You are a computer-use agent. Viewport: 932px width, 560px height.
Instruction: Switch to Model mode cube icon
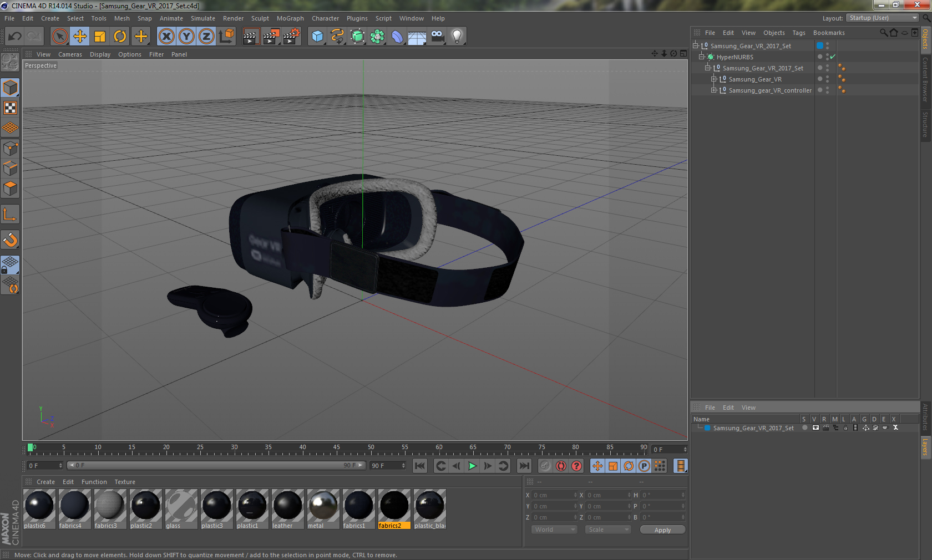click(11, 88)
